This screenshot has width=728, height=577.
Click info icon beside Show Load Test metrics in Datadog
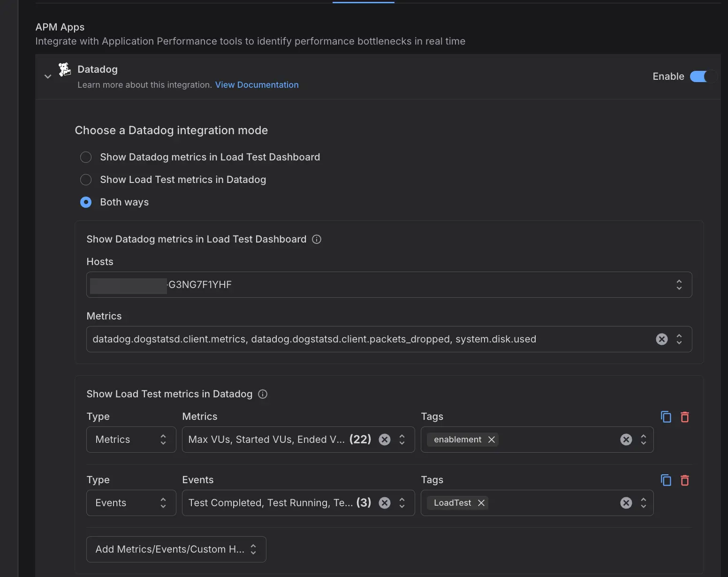tap(263, 394)
